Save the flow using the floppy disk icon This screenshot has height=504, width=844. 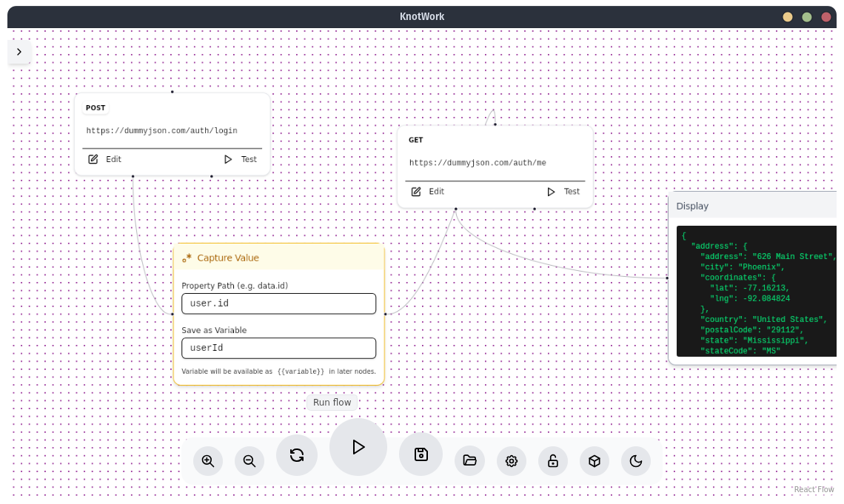(421, 454)
